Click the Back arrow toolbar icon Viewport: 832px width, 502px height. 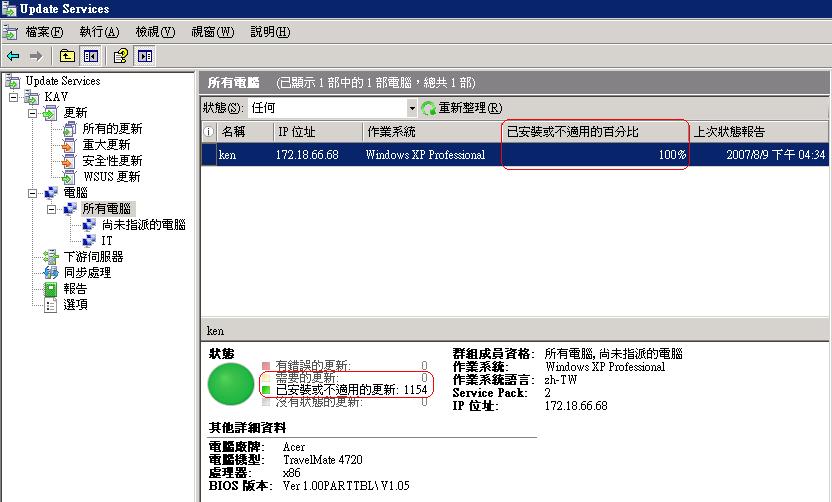[x=13, y=56]
